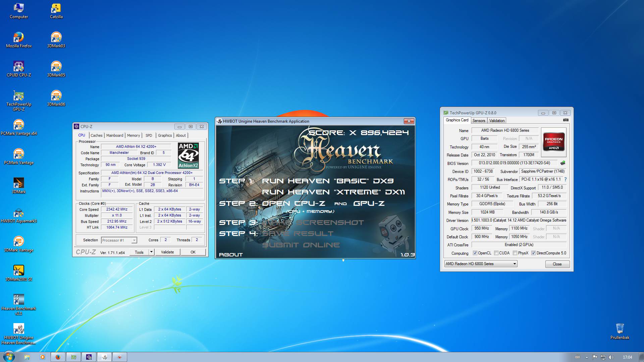The image size is (644, 362).
Task: Toggle the DirectCompute 5.0 checkbox
Action: point(533,253)
